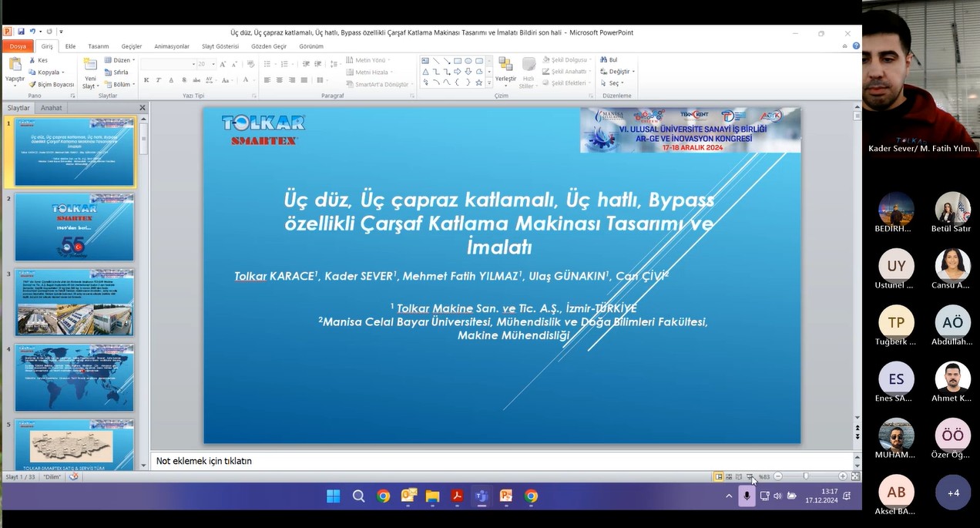This screenshot has height=528, width=980.
Task: Open the Animasyonlar ribbon tab
Action: tap(171, 46)
